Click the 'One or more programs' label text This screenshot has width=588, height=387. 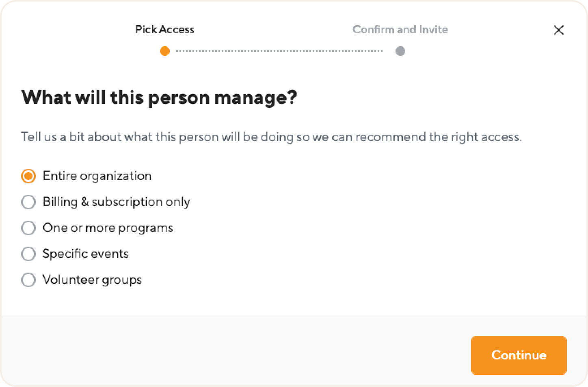tap(108, 228)
